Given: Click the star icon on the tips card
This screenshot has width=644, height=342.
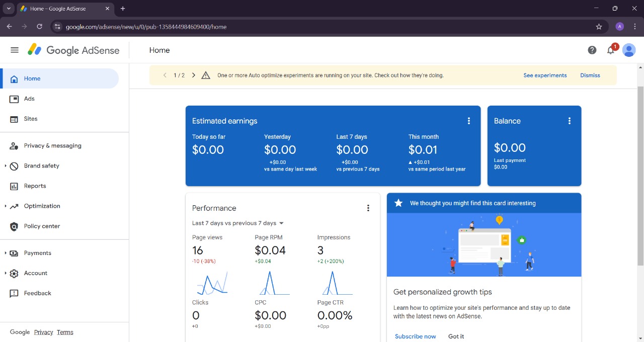Looking at the screenshot, I should pos(398,203).
